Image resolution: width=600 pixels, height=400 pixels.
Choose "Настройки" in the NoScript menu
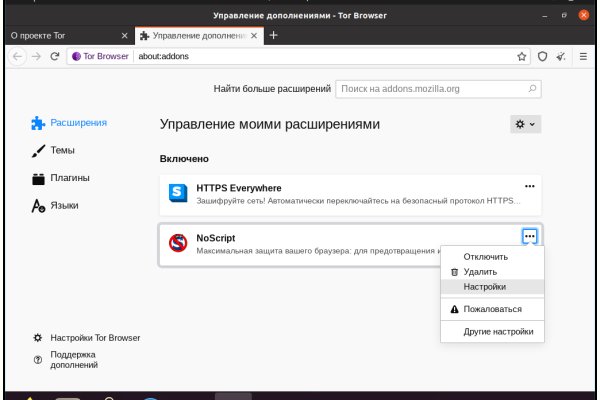(x=484, y=286)
